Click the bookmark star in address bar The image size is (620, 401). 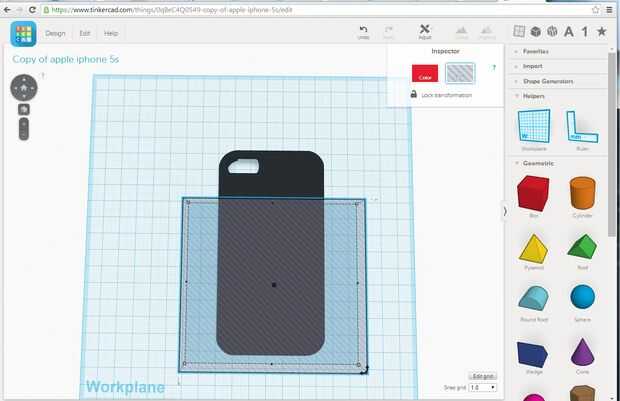click(595, 10)
